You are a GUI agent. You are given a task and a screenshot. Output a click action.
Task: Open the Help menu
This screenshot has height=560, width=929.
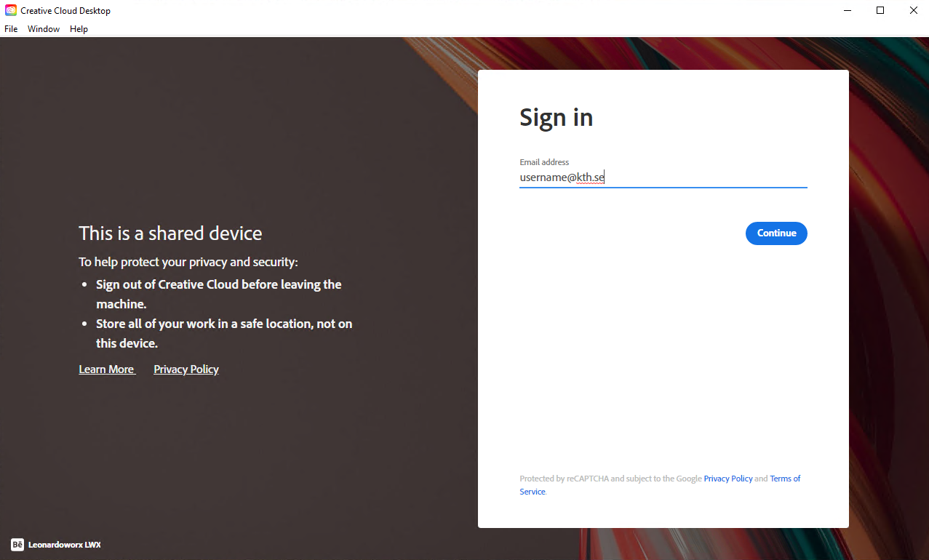coord(79,29)
